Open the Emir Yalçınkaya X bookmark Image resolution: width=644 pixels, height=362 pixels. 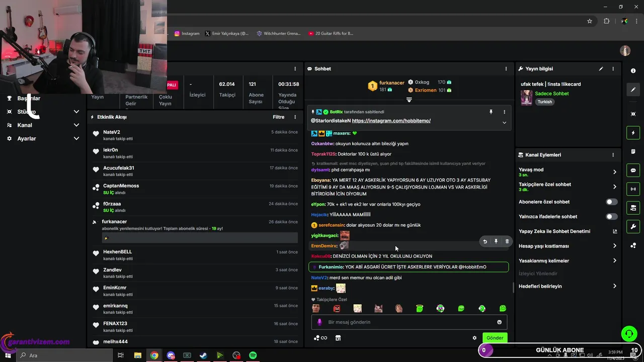(227, 34)
